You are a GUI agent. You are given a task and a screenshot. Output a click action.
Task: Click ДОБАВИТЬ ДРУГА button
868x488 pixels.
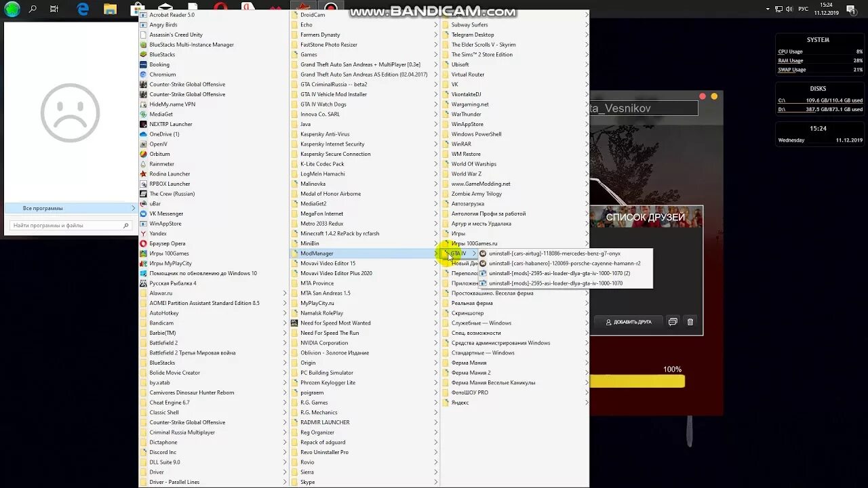tap(629, 322)
